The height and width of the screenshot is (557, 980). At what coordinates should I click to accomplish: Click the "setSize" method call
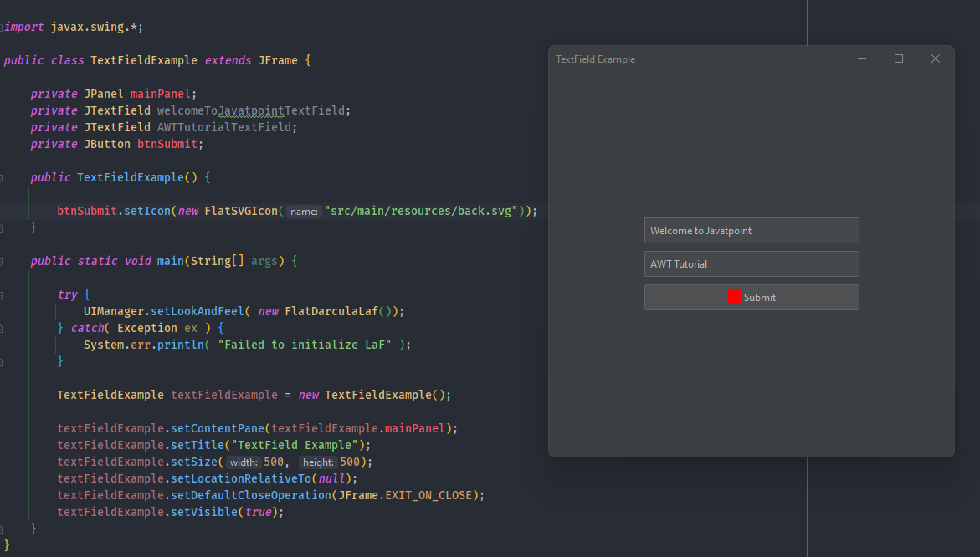tap(194, 462)
